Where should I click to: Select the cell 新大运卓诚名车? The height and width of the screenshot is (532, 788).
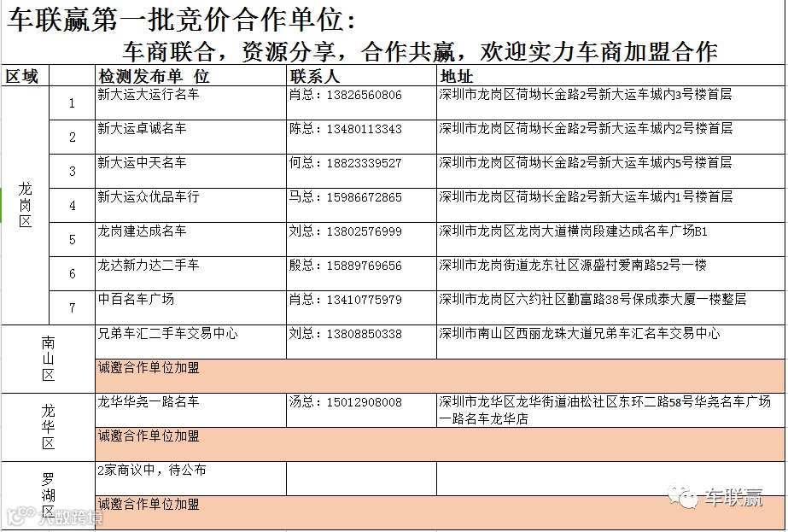[x=190, y=137]
